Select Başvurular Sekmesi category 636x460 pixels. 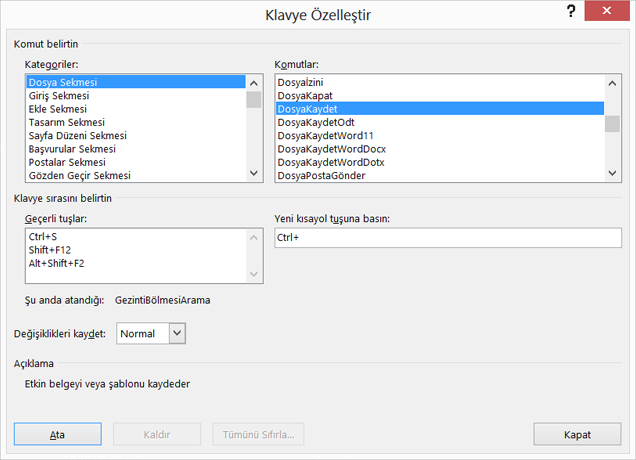tap(136, 149)
